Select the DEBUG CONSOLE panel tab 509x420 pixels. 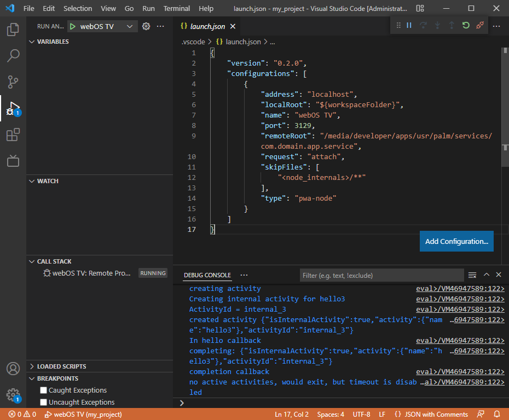pos(207,275)
